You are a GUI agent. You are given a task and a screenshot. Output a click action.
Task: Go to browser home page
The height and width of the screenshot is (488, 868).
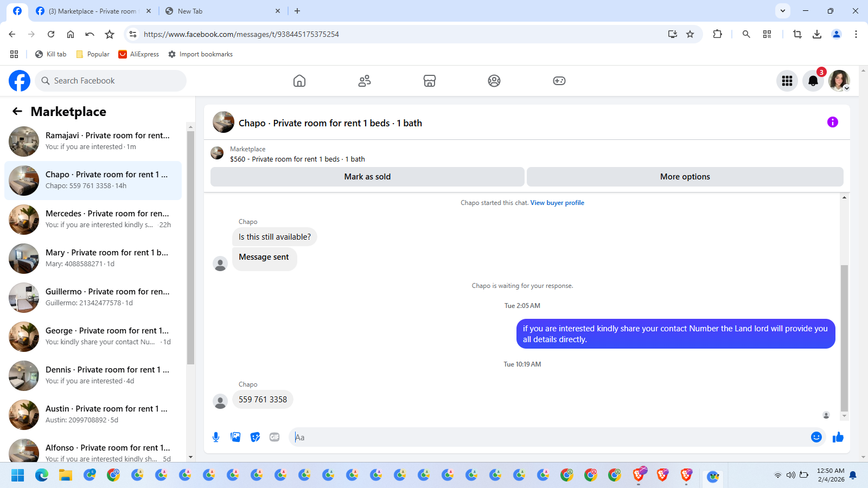[x=71, y=34]
